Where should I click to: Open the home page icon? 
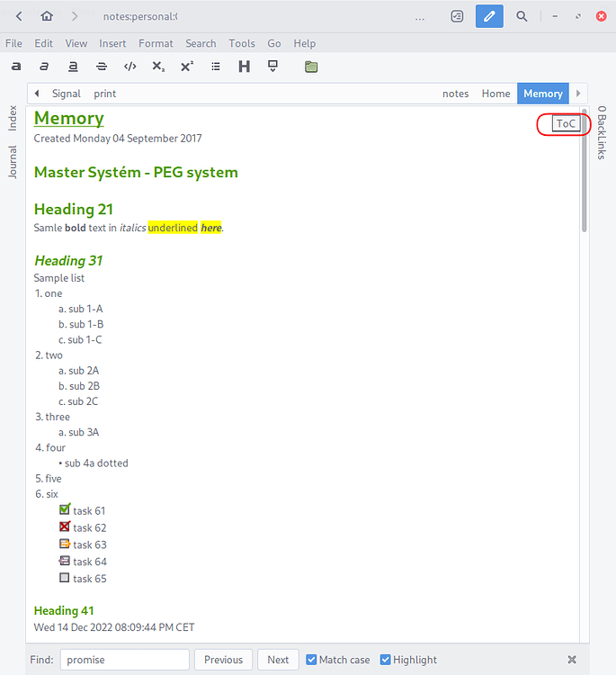click(47, 16)
